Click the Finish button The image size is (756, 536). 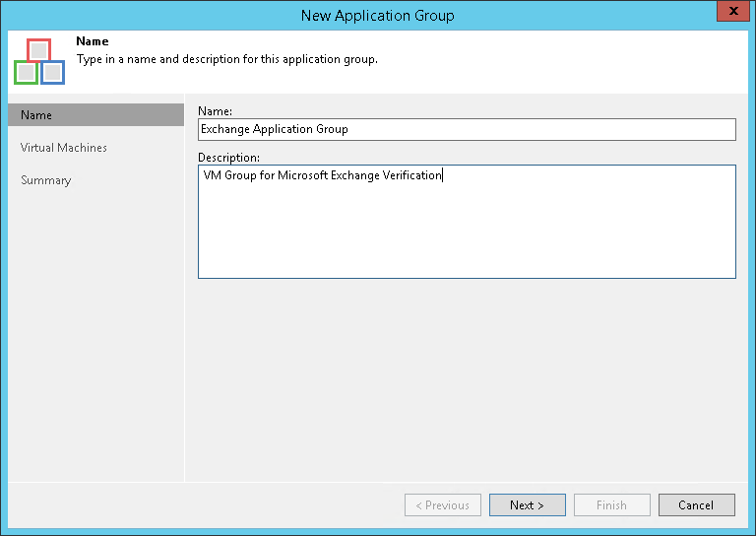click(611, 505)
